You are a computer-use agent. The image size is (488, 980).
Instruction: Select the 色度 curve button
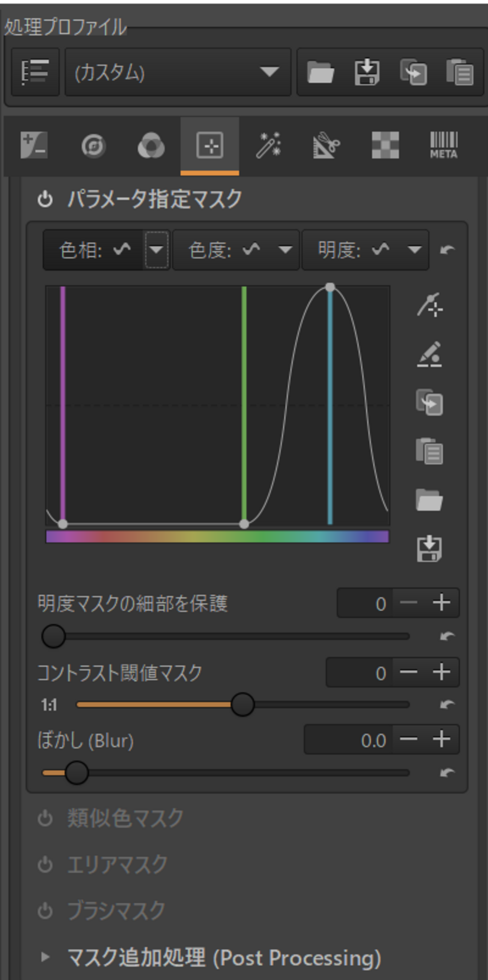[x=223, y=250]
